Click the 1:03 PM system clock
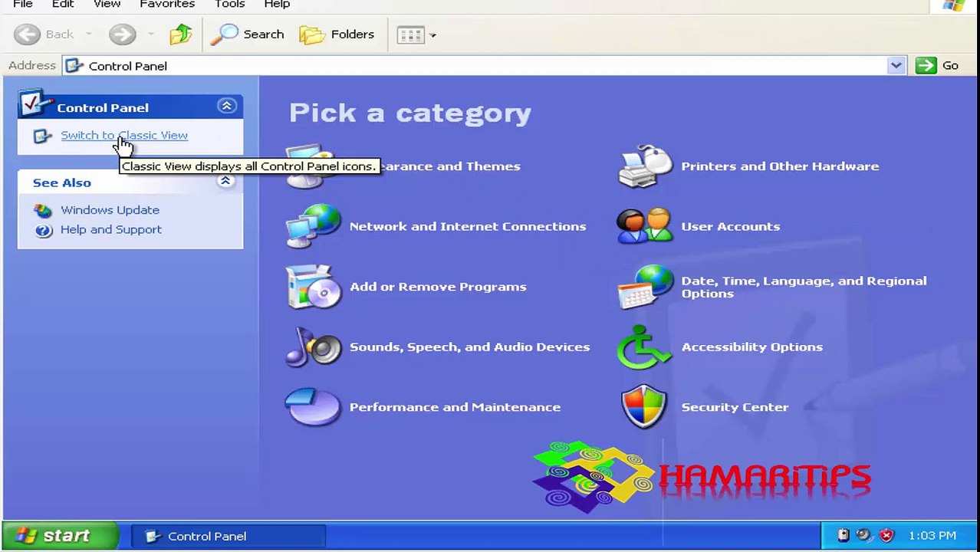 click(x=932, y=536)
